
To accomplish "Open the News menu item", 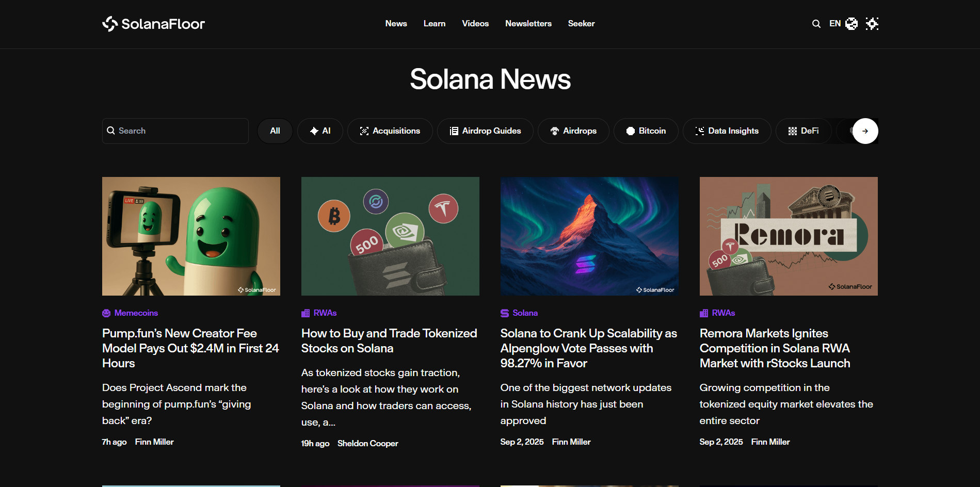I will click(396, 24).
